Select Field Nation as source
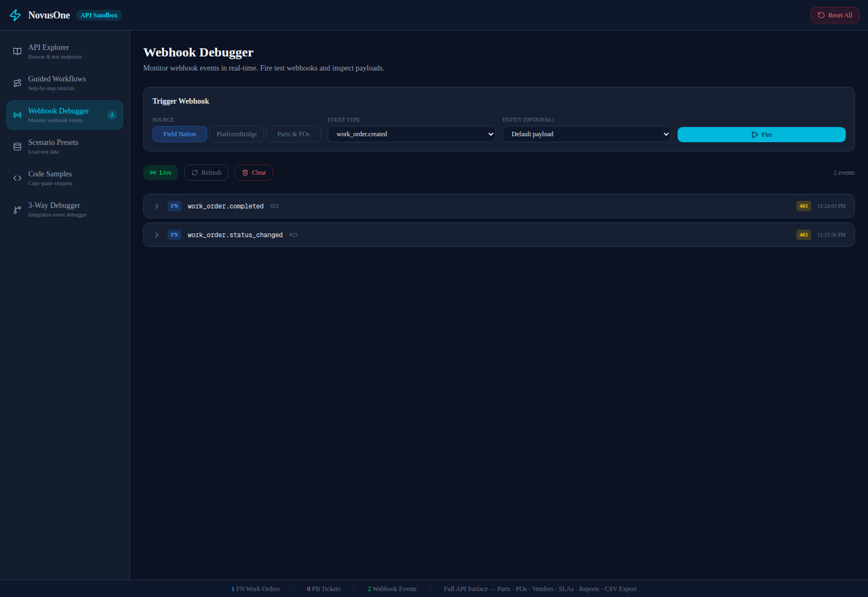The height and width of the screenshot is (597, 868). [180, 134]
